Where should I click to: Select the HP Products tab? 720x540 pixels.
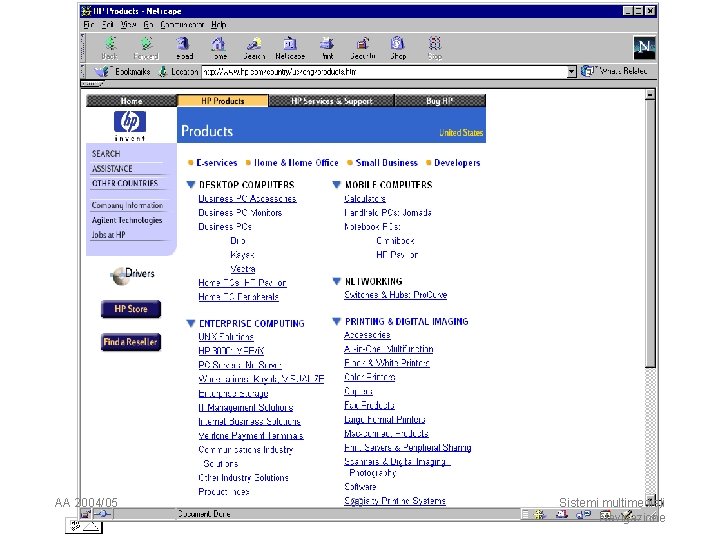[x=223, y=101]
